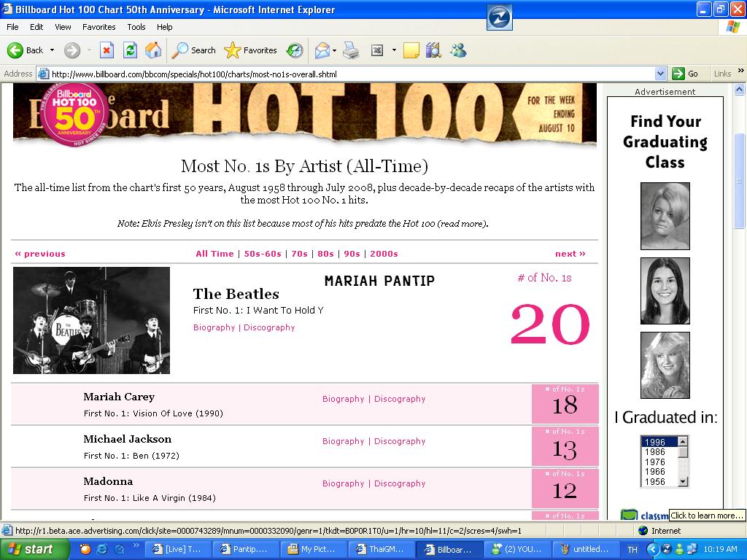
Task: Expand the Edit button dropdown arrow
Action: point(394,50)
